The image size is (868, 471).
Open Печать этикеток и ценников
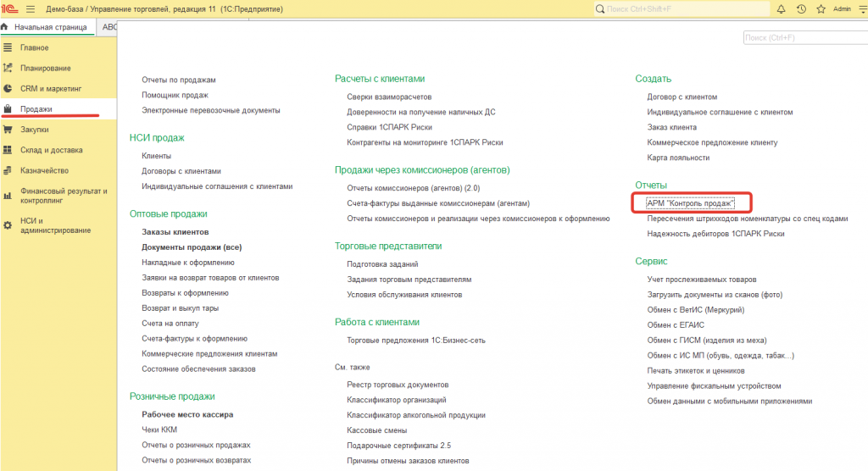(696, 371)
